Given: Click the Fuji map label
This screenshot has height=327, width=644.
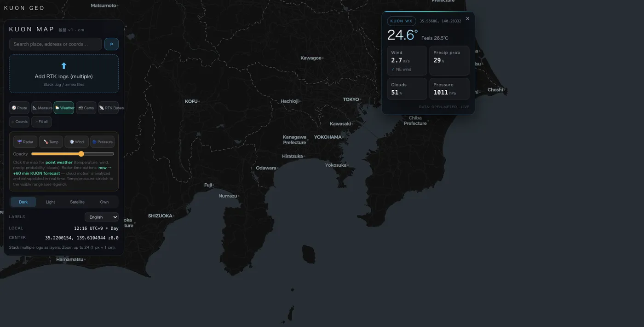Looking at the screenshot, I should coord(208,185).
